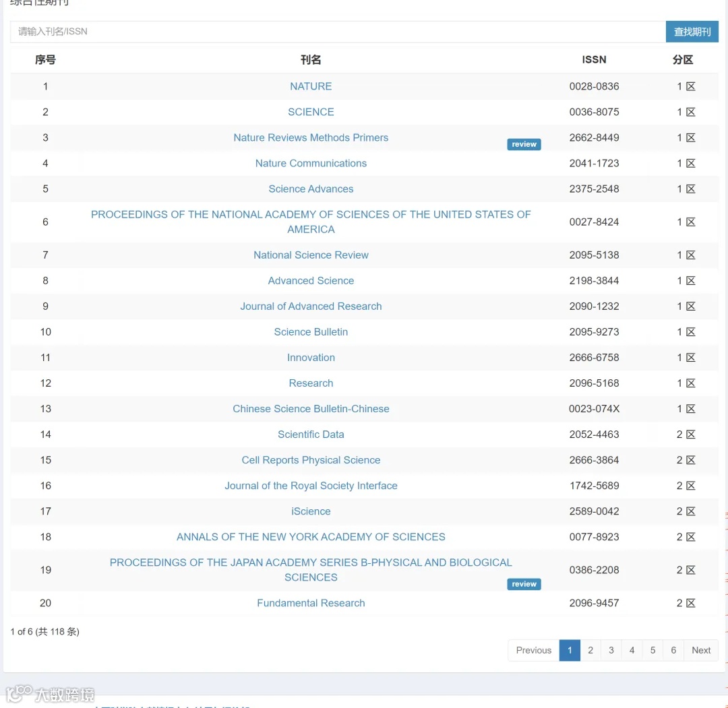Go to page 6
Image resolution: width=728 pixels, height=708 pixels.
pos(673,650)
